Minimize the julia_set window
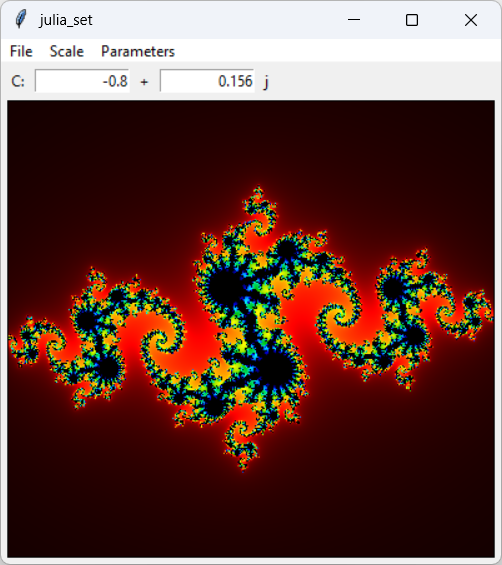This screenshot has height=565, width=502. (354, 20)
